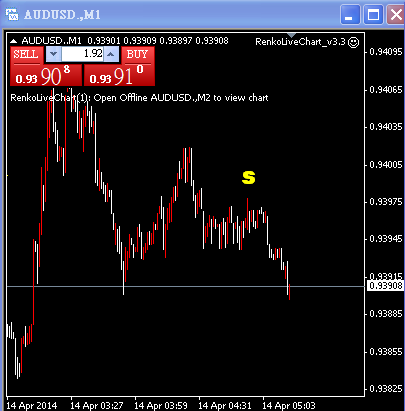The image size is (405, 411).
Task: Collapse the one-click trading panel triangle
Action: 13,41
